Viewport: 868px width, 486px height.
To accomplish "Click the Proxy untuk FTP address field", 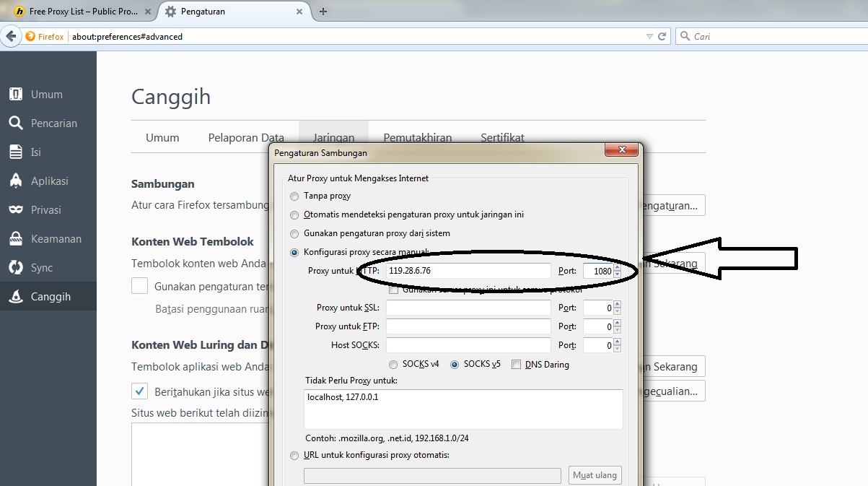I will pos(468,326).
